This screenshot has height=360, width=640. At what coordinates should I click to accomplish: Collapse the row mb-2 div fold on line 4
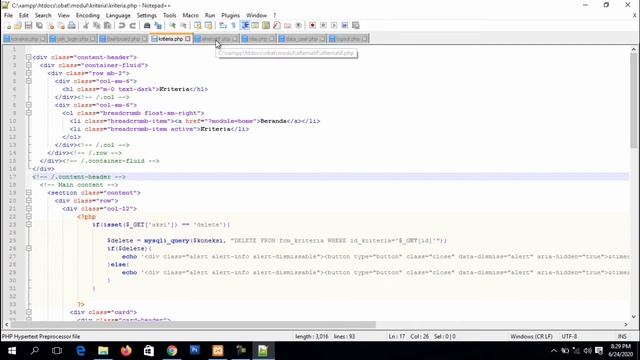(29, 73)
